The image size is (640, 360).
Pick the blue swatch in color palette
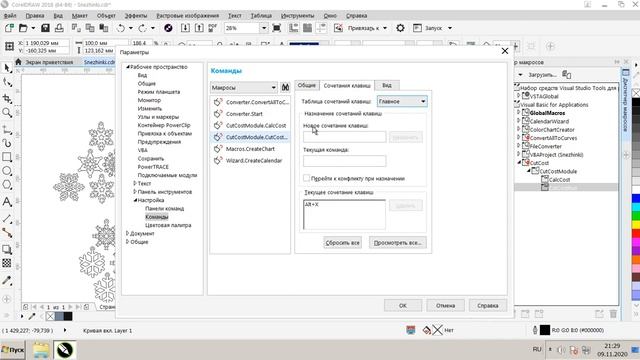coord(636,198)
